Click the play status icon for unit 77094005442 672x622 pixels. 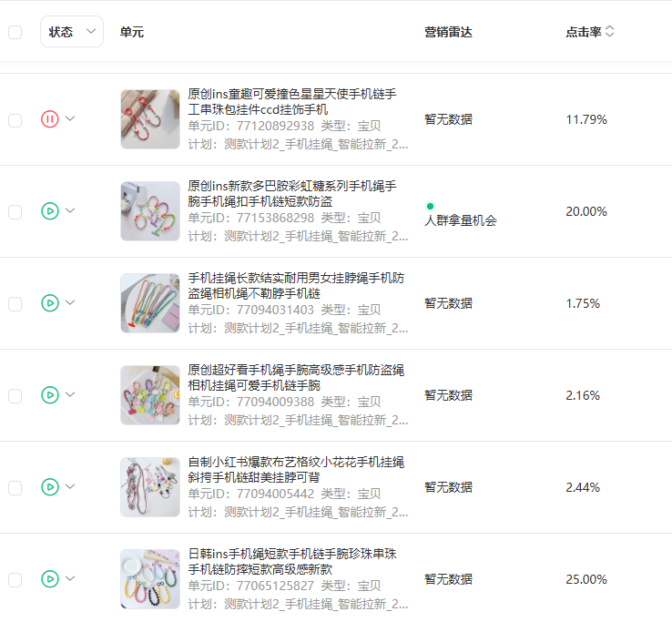tap(50, 487)
